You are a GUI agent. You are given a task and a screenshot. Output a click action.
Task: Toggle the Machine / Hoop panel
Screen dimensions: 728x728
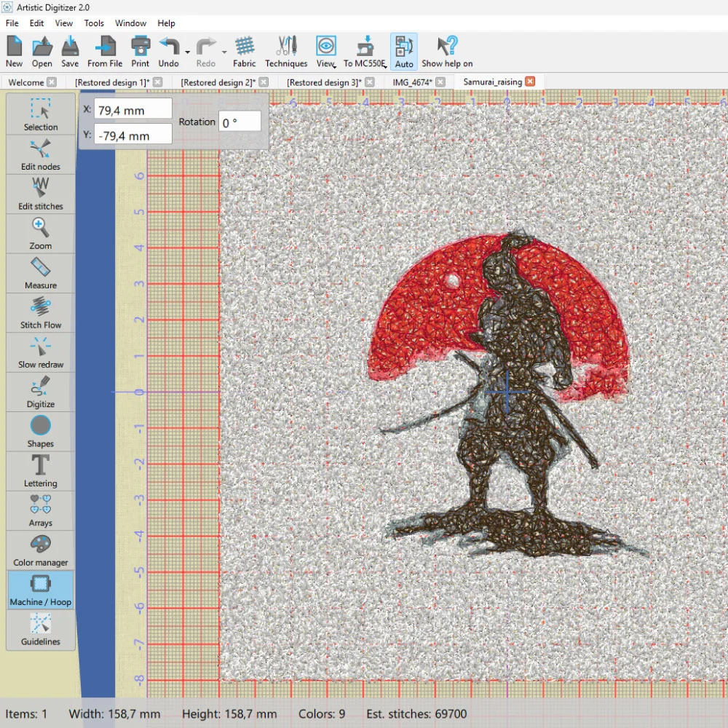(40, 590)
